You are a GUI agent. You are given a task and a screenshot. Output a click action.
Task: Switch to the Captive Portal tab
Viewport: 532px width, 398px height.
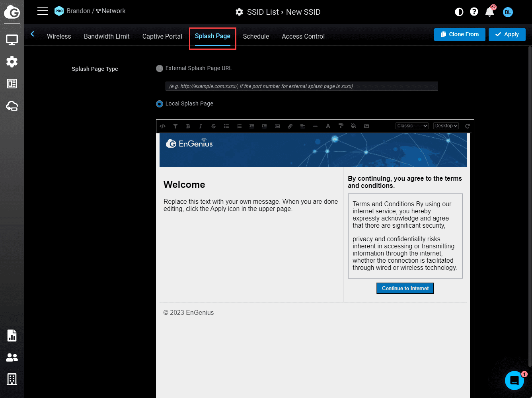click(162, 36)
